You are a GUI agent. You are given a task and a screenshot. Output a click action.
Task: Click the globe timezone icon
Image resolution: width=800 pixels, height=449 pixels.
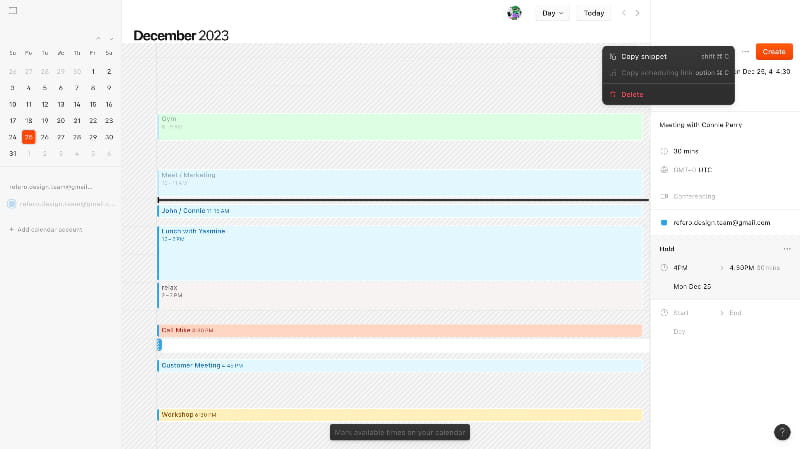(664, 170)
